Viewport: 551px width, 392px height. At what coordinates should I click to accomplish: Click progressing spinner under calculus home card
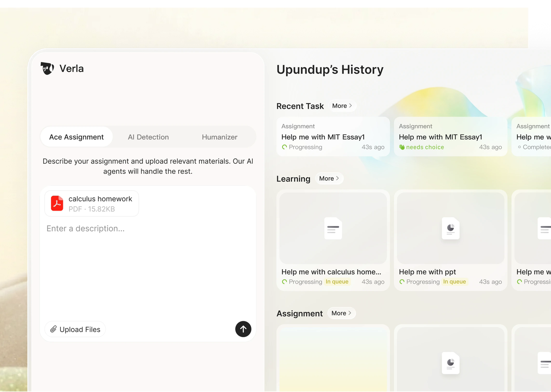point(284,282)
